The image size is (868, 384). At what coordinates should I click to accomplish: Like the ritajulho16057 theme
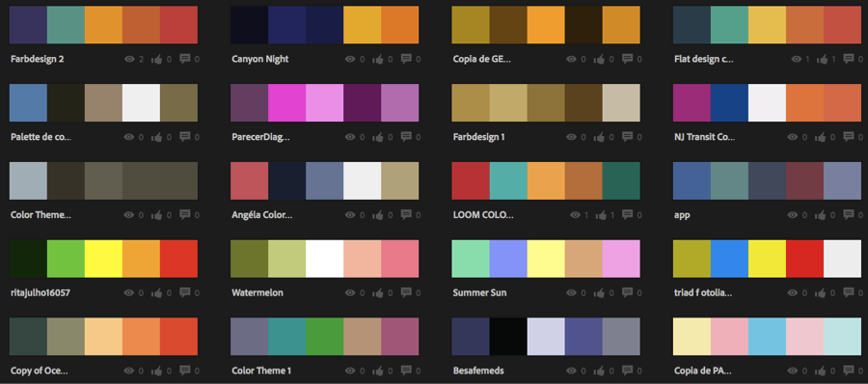click(156, 292)
